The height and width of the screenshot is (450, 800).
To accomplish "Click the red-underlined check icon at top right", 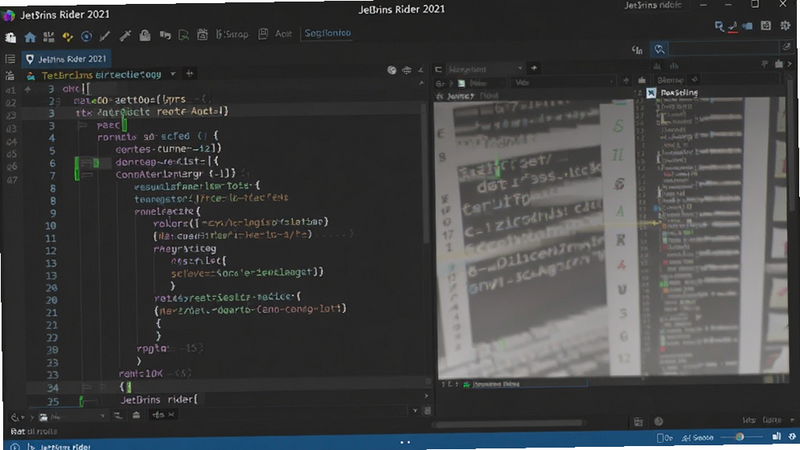I will [x=733, y=26].
